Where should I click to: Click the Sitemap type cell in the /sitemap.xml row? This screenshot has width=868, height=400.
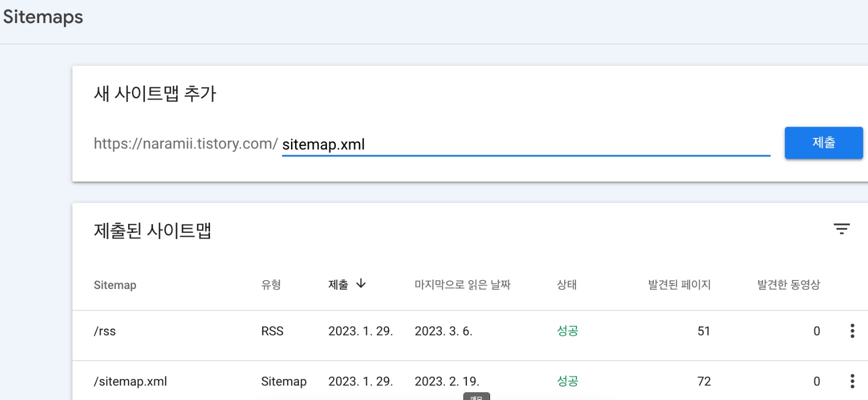[x=284, y=381]
